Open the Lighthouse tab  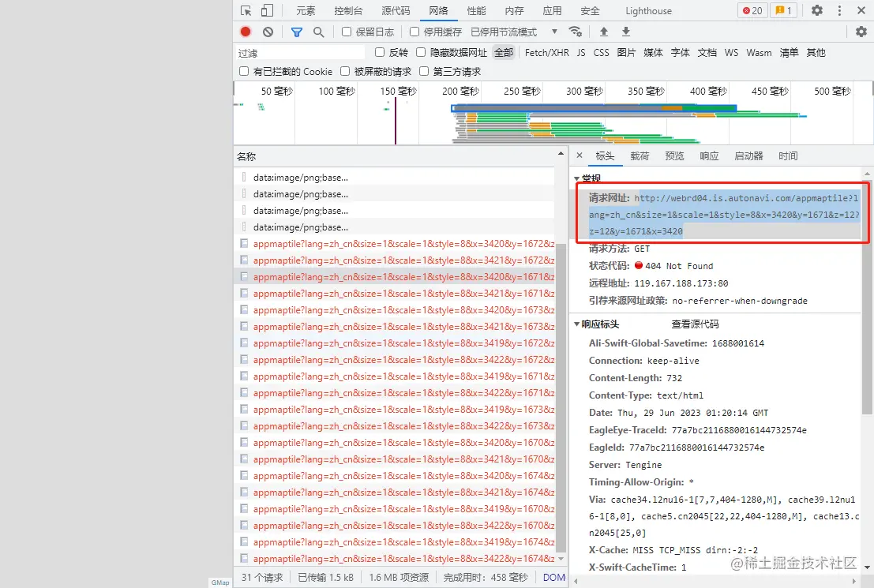tap(648, 10)
